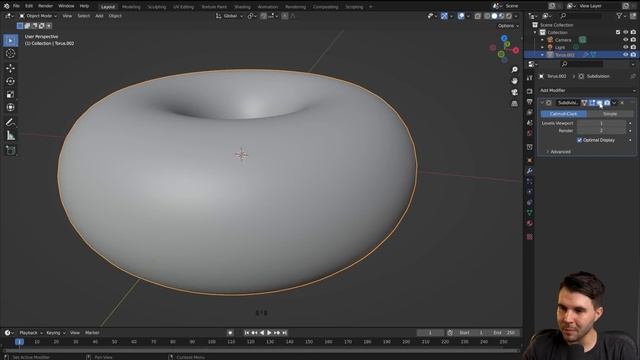Image resolution: width=640 pixels, height=360 pixels.
Task: Select Simple subdivision type
Action: [610, 114]
